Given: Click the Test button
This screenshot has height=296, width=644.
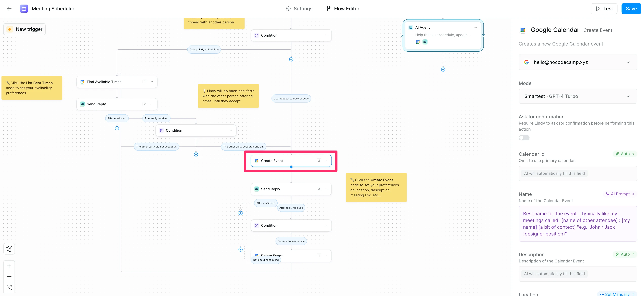Looking at the screenshot, I should 604,9.
